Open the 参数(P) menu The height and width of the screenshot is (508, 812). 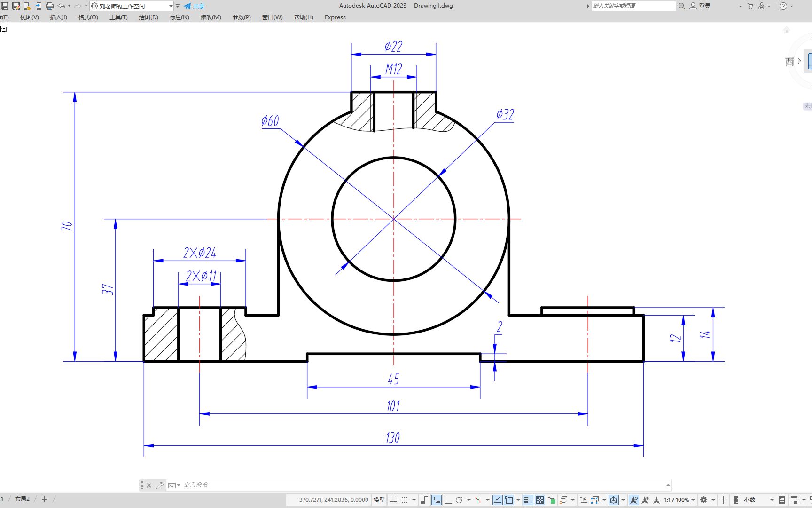tap(242, 17)
